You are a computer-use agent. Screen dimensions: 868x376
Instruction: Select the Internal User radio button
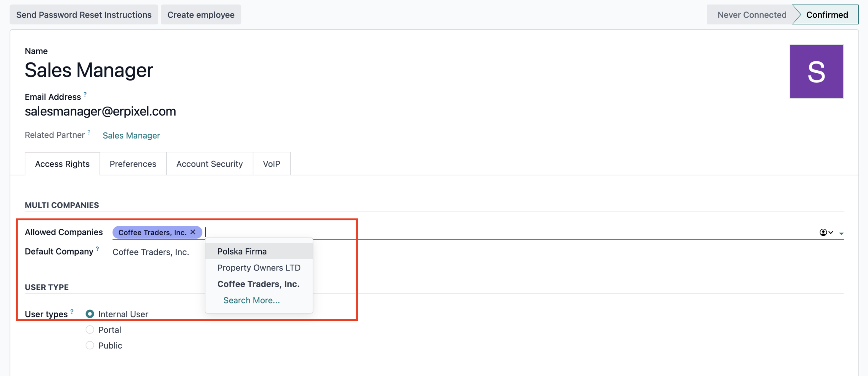click(x=90, y=314)
